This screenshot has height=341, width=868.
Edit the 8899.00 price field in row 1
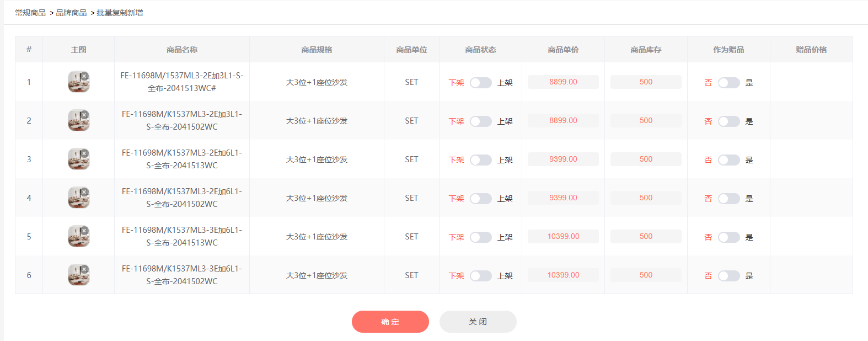563,82
